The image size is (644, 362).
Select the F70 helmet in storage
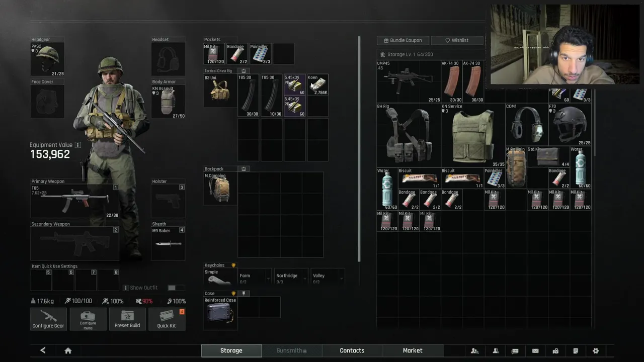click(570, 125)
